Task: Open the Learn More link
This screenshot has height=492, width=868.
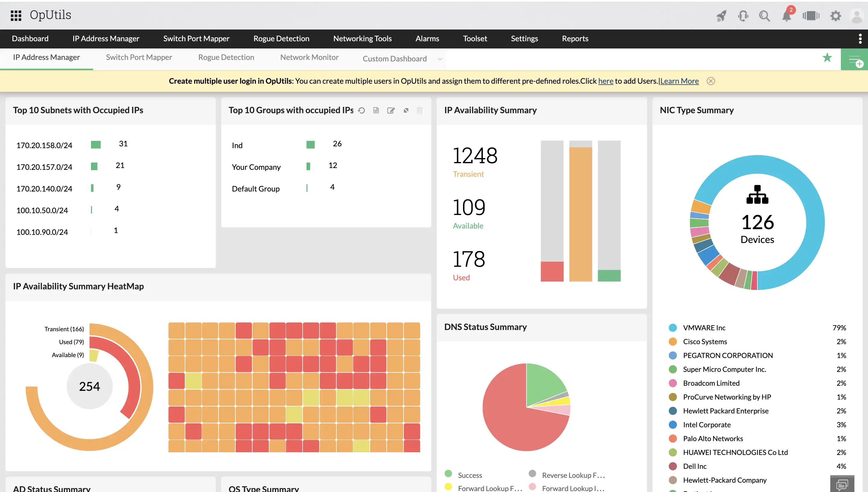Action: (x=679, y=81)
